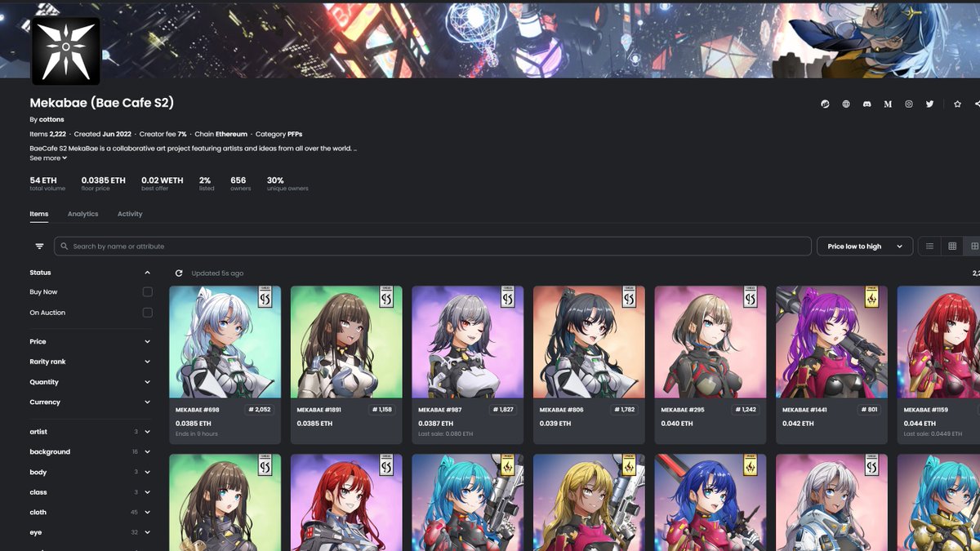Click Last sale 0.080 ETH on MEKABAE #987
The width and height of the screenshot is (980, 551).
coord(445,434)
